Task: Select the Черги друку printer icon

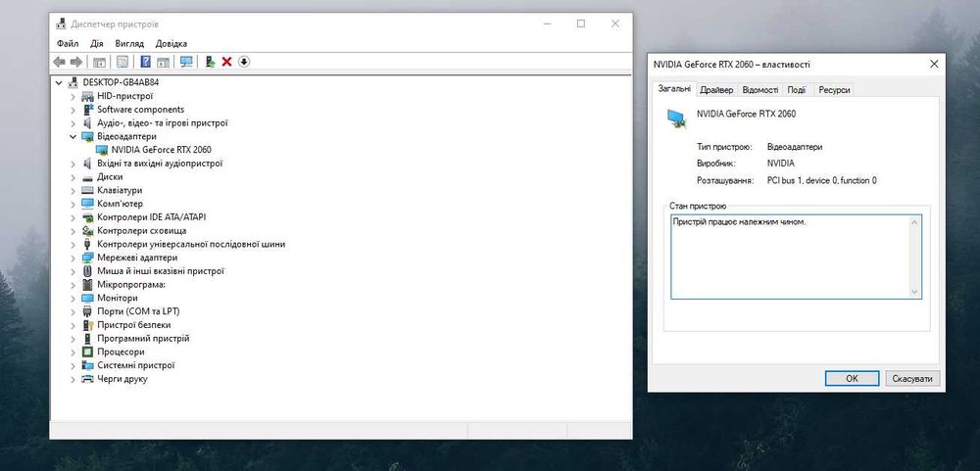Action: click(87, 379)
